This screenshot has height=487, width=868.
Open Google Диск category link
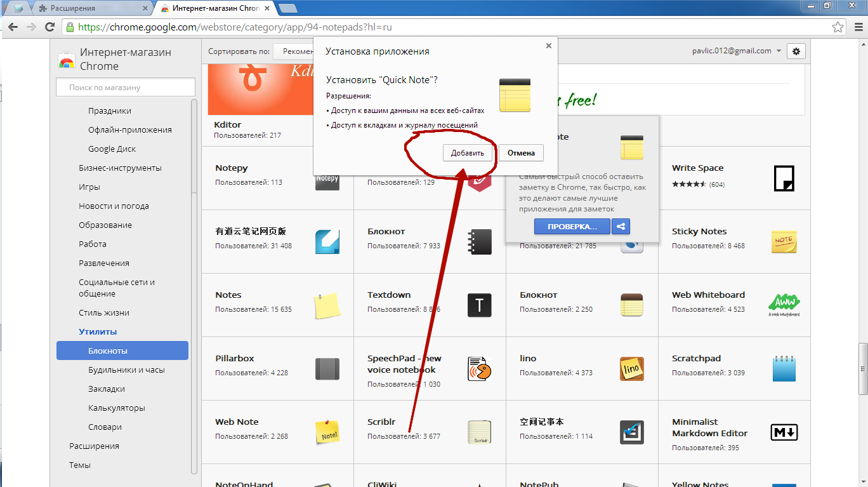[x=112, y=149]
